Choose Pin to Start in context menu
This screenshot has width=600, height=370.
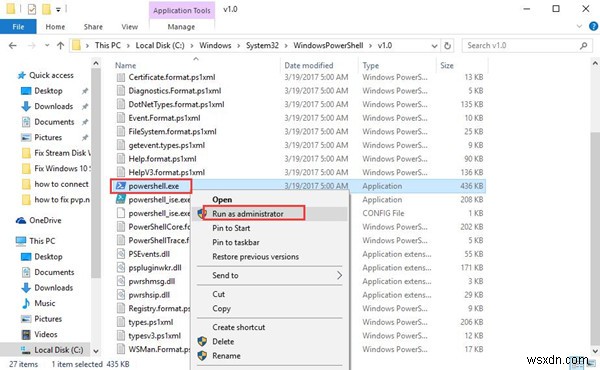point(270,228)
